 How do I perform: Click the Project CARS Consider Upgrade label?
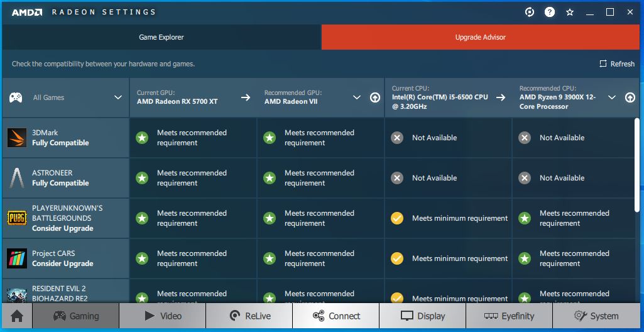pos(63,258)
